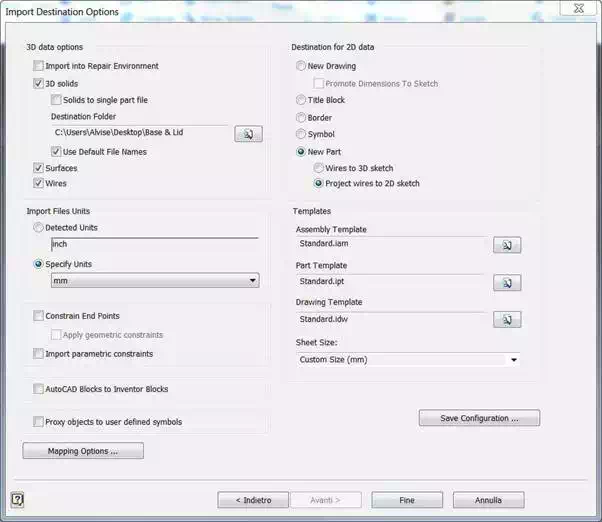Open the help icon at bottom left
Screen dimensions: 602x522
[x=17, y=499]
